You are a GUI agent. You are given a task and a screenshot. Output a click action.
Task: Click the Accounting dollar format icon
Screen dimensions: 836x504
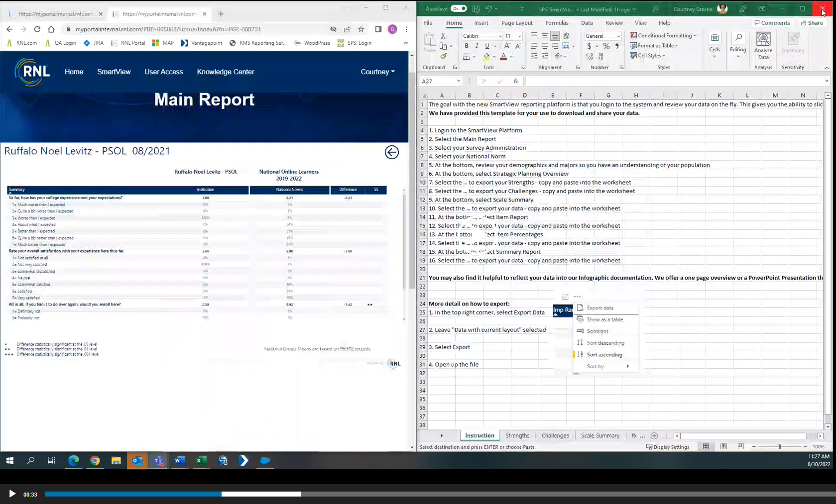(x=589, y=46)
